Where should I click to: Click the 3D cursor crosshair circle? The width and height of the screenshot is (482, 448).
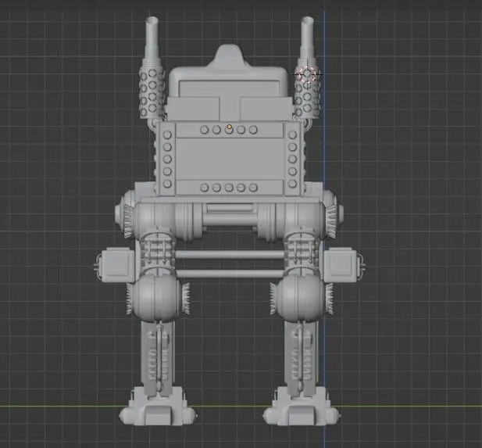(x=307, y=74)
